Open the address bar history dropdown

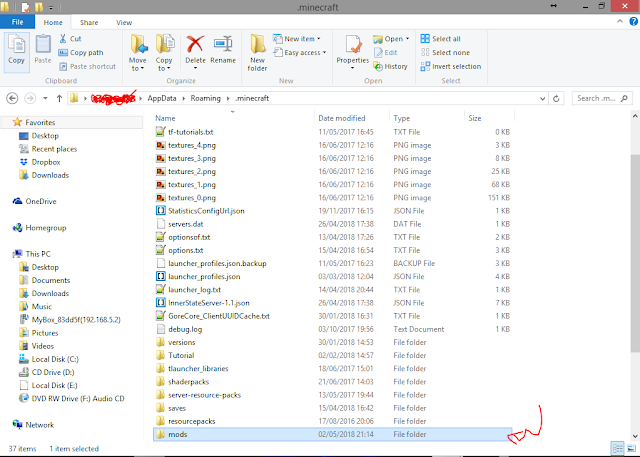pyautogui.click(x=542, y=98)
